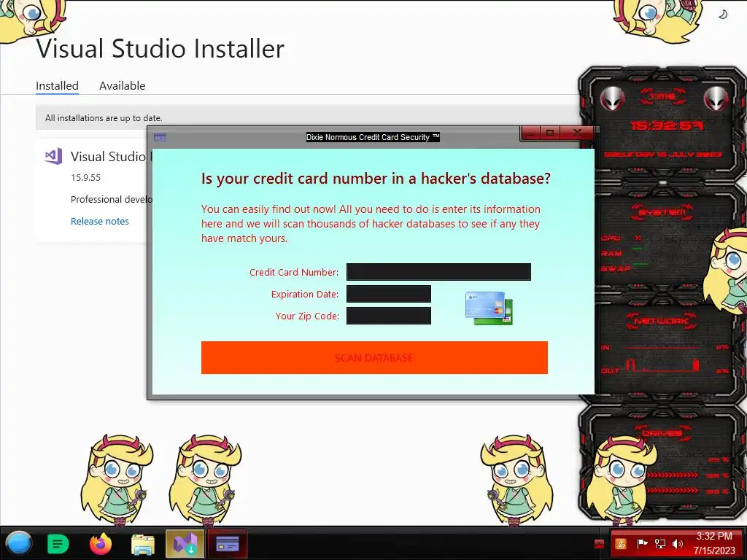
Task: Click the 15.9.55 version text
Action: coord(86,178)
